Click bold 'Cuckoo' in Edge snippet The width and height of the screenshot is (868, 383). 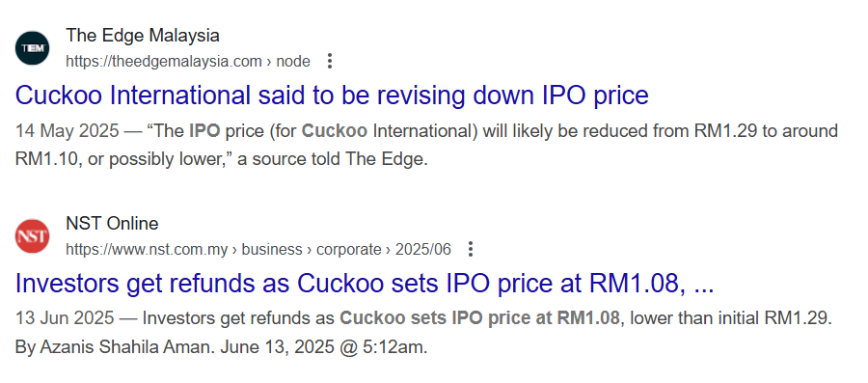(x=335, y=131)
